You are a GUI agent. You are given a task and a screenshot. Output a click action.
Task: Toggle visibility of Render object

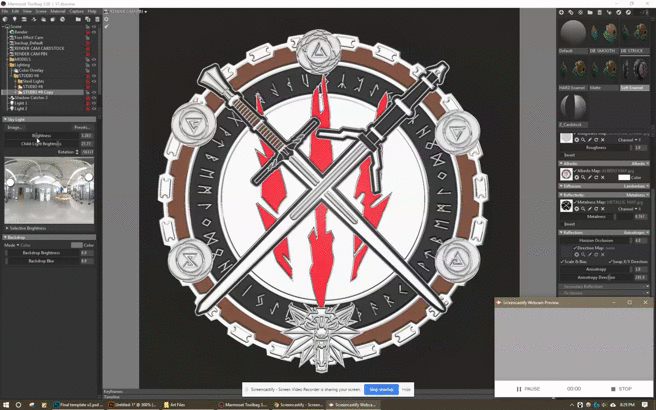[x=94, y=32]
